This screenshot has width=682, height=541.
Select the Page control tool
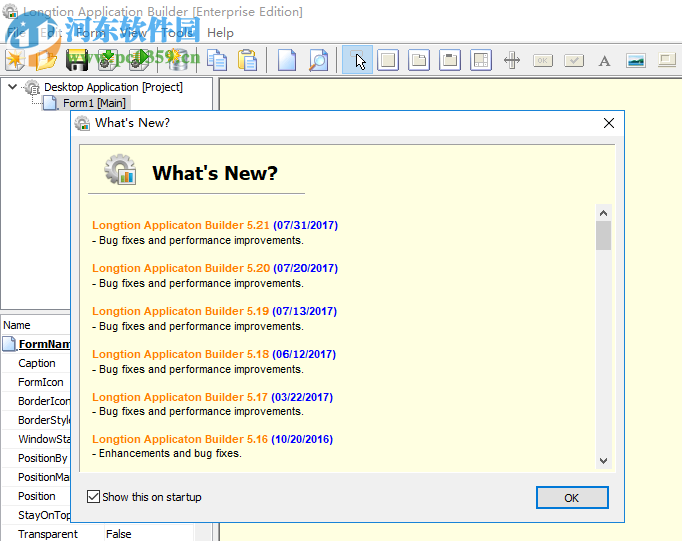[419, 60]
